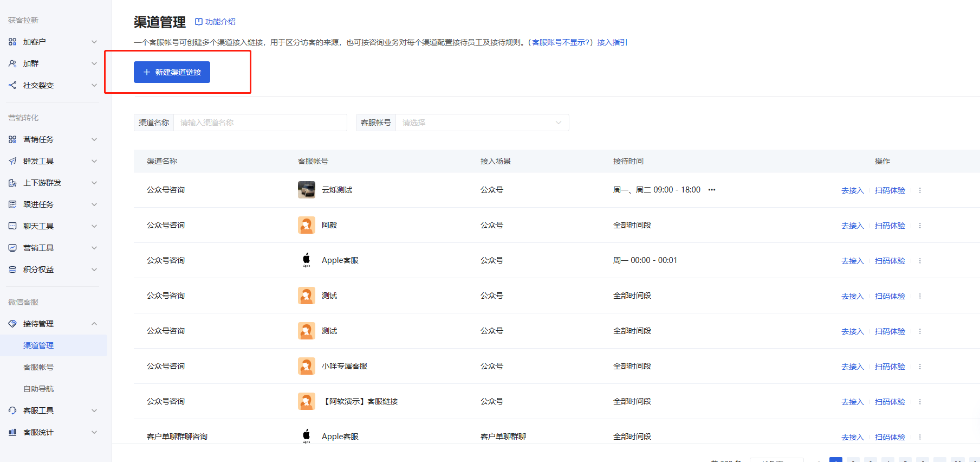The height and width of the screenshot is (462, 980).
Task: Click the 功能介绍 book icon
Action: click(x=199, y=22)
